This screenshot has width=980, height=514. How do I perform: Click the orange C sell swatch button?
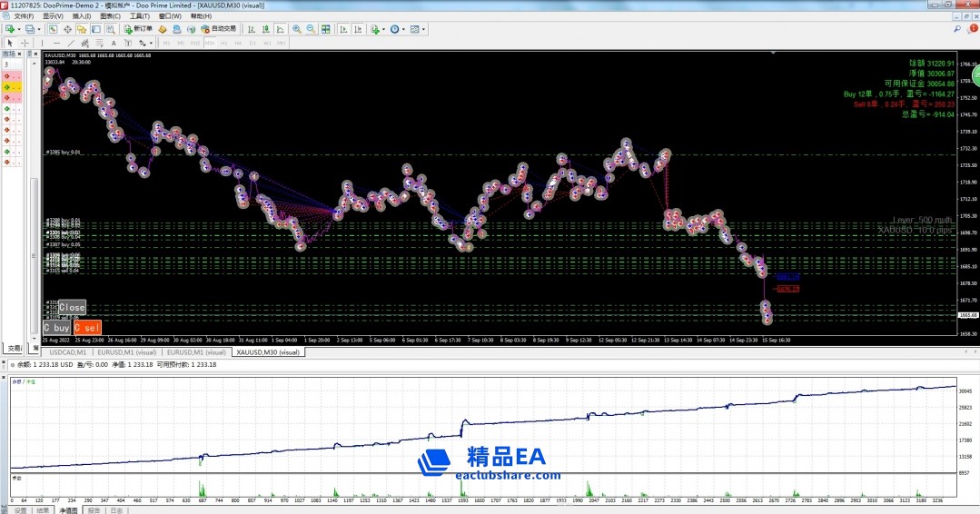pos(87,327)
